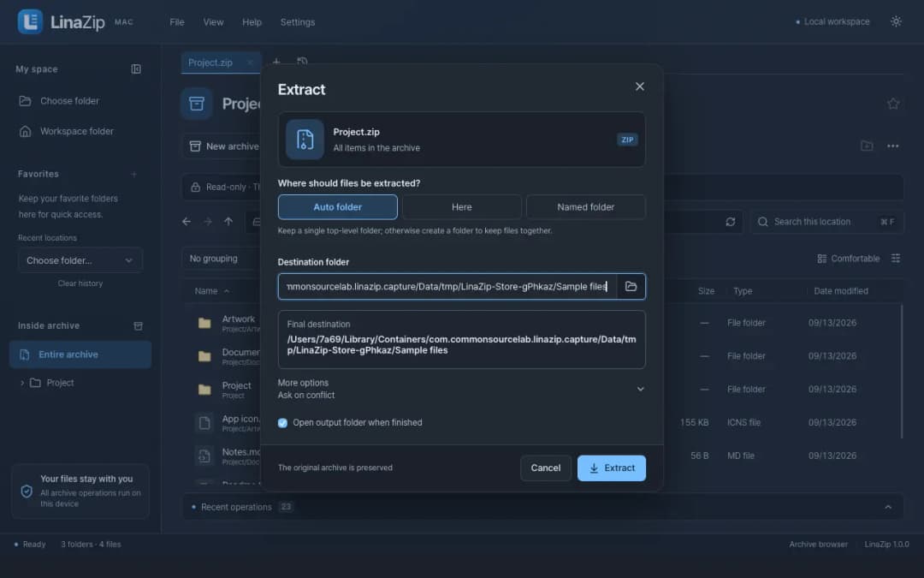Click New archive button

[x=224, y=146]
